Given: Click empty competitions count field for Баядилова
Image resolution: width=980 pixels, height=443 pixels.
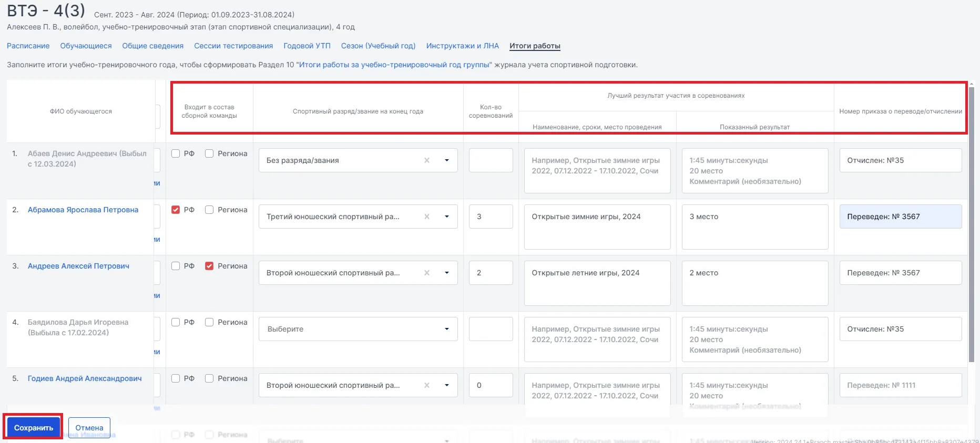Looking at the screenshot, I should 491,329.
